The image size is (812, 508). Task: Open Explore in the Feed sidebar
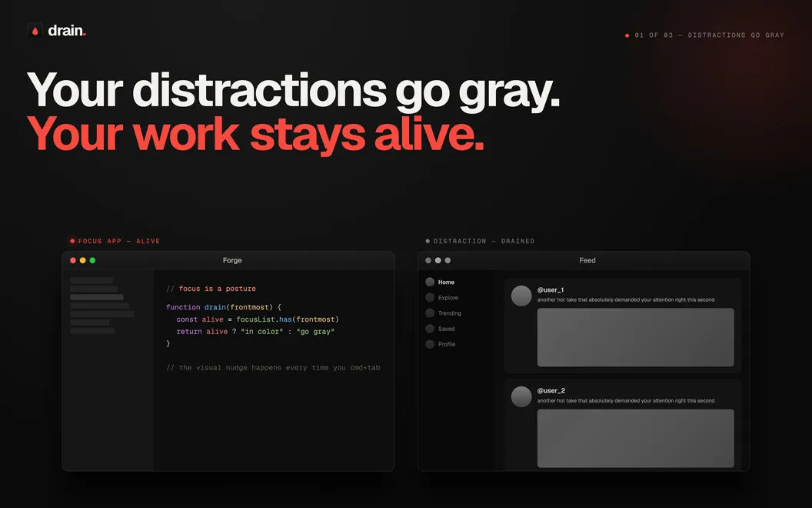448,298
